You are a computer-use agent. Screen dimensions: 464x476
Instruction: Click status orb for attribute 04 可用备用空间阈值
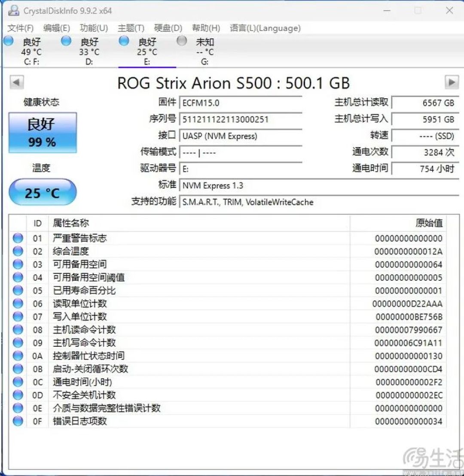coord(18,277)
